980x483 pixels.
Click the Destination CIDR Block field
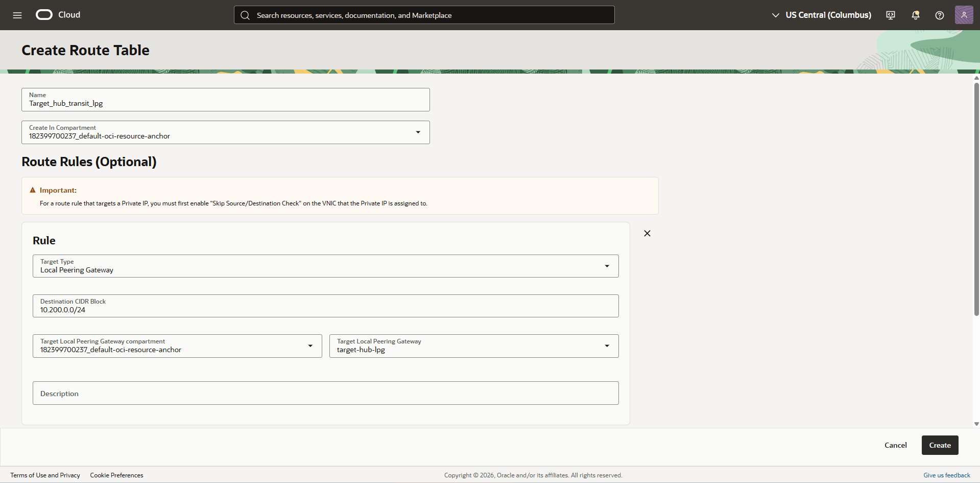tap(326, 306)
